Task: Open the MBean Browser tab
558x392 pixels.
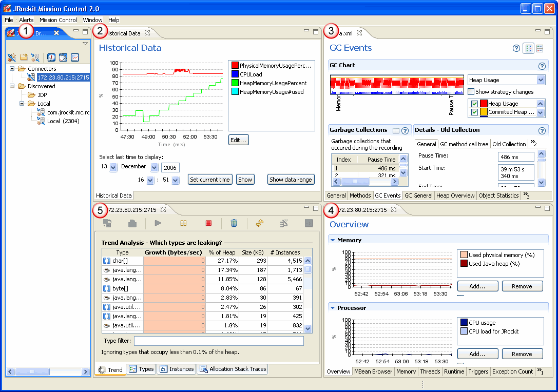Action: coord(373,371)
